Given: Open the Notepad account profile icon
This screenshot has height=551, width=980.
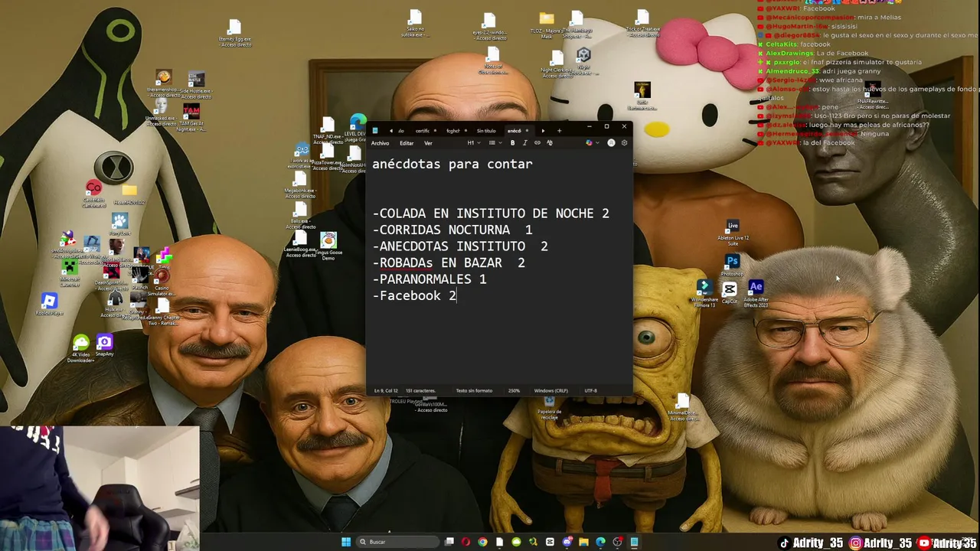Looking at the screenshot, I should (x=611, y=143).
